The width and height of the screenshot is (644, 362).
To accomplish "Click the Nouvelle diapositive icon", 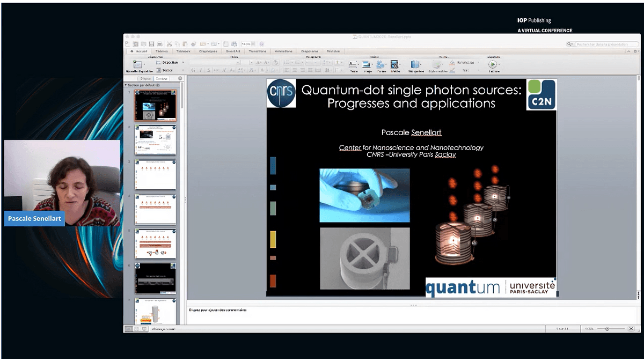I will 137,64.
